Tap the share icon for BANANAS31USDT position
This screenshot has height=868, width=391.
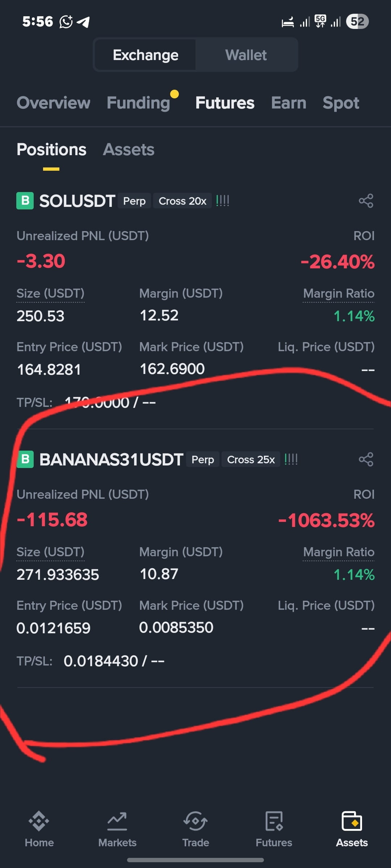click(366, 459)
